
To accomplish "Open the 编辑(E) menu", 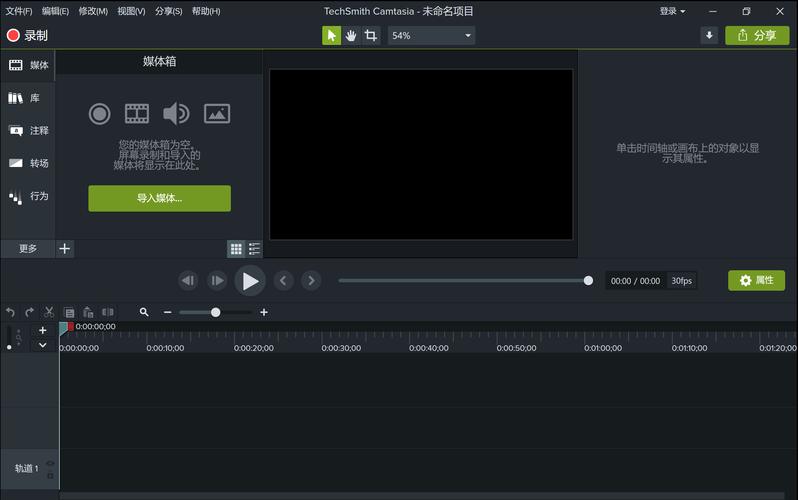I will (x=55, y=11).
